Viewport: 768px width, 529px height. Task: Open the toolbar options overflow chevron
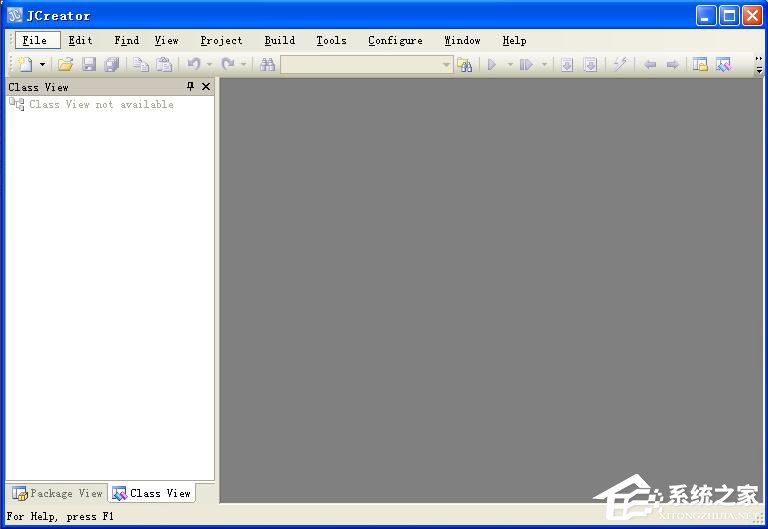(x=759, y=65)
